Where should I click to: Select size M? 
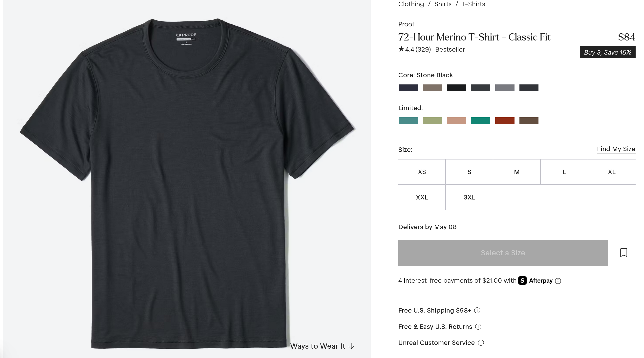pyautogui.click(x=516, y=172)
